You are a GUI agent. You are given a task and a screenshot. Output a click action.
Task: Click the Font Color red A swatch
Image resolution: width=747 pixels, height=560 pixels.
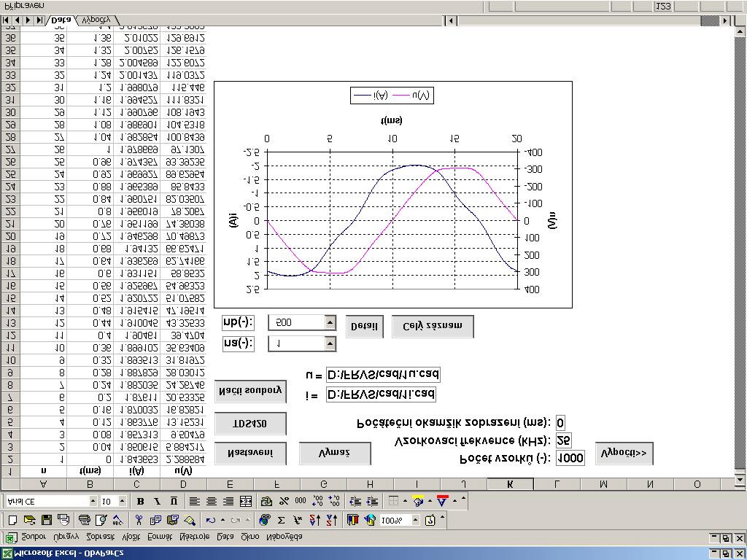443,501
